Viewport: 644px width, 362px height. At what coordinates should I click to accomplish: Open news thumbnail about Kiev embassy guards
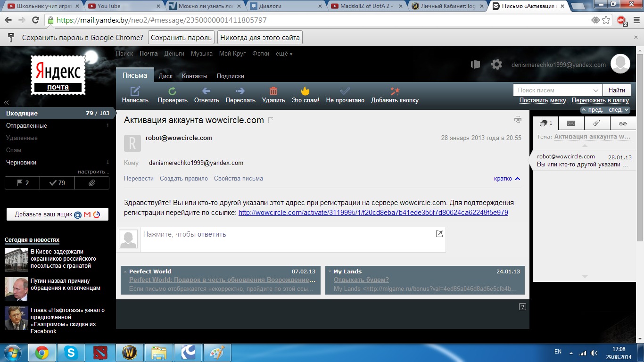coord(17,260)
